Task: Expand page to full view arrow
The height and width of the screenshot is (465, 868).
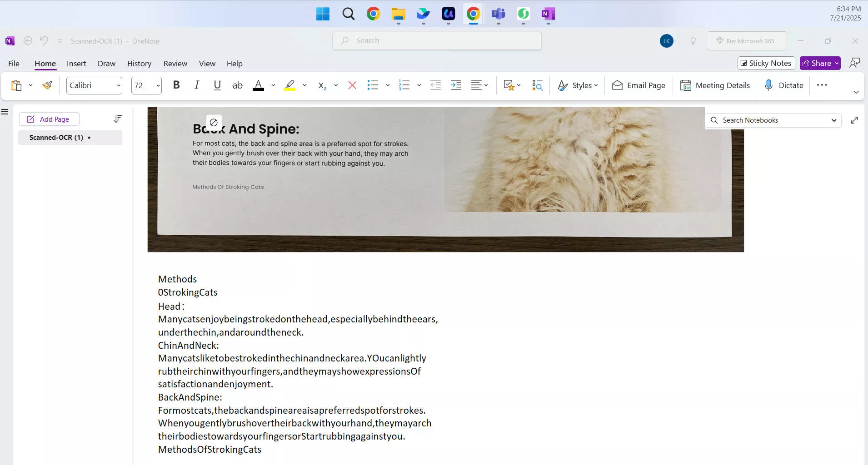Action: 854,120
